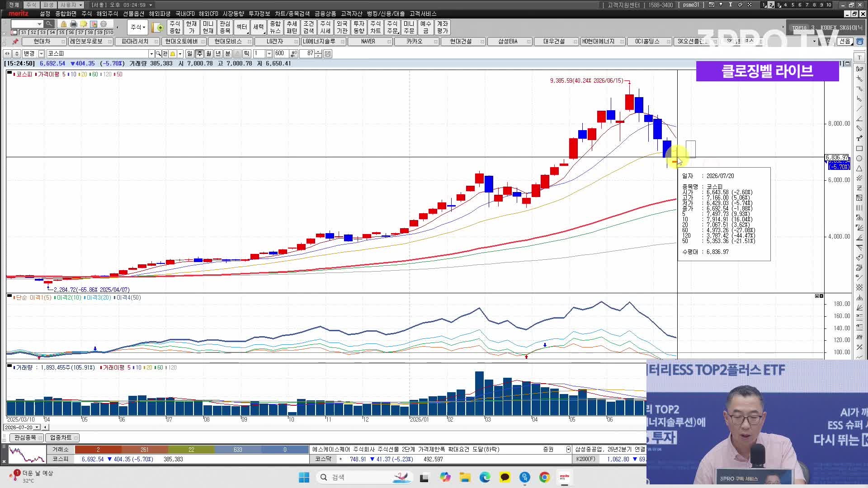Toggle the 주 weekly period button
This screenshot has width=868, height=488.
pos(199,53)
